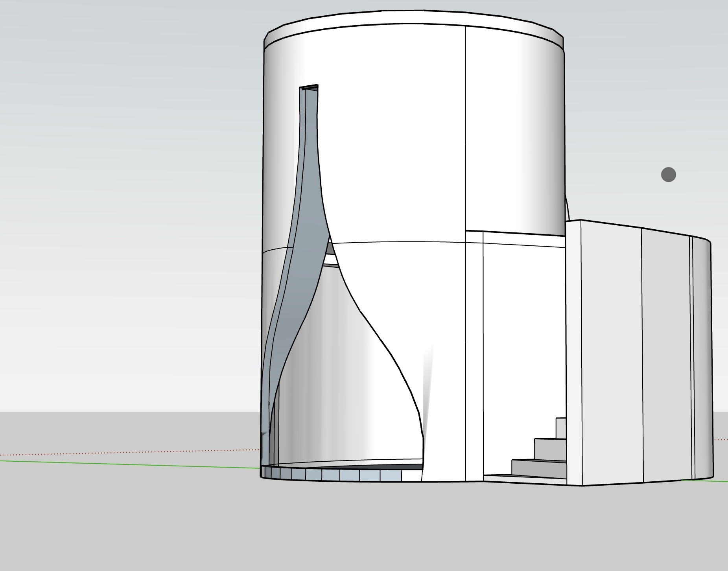Viewport: 728px width, 571px height.
Task: Click the gray circular dot beside the tower
Action: coord(669,175)
